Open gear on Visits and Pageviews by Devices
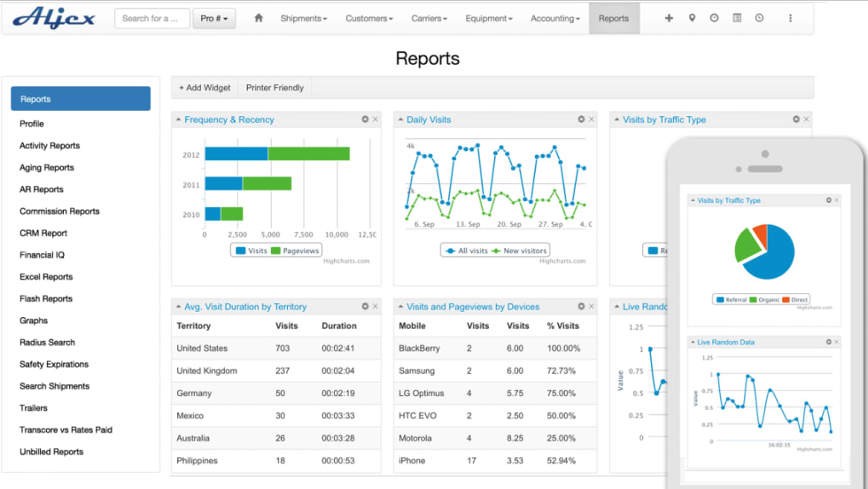 581,307
